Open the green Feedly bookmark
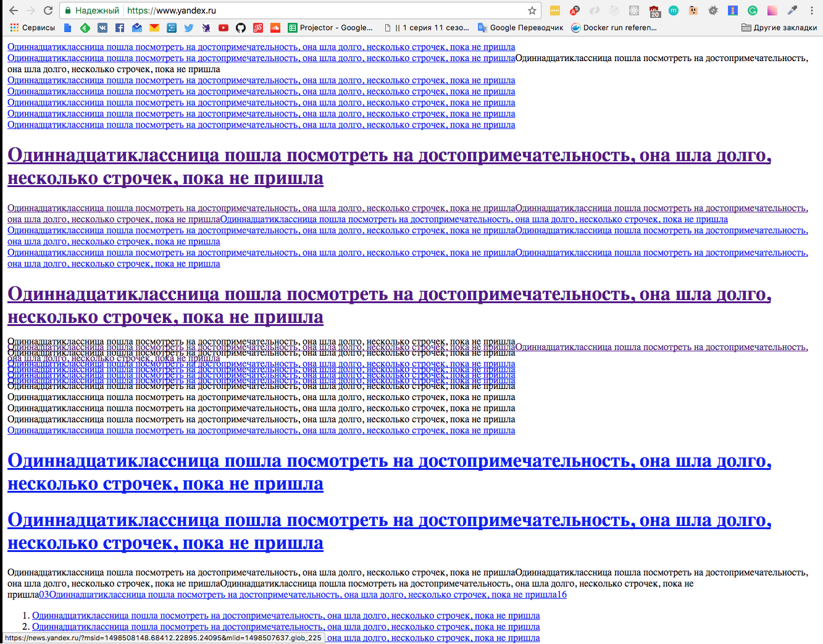Screen dimensions: 823x644 click(x=85, y=28)
